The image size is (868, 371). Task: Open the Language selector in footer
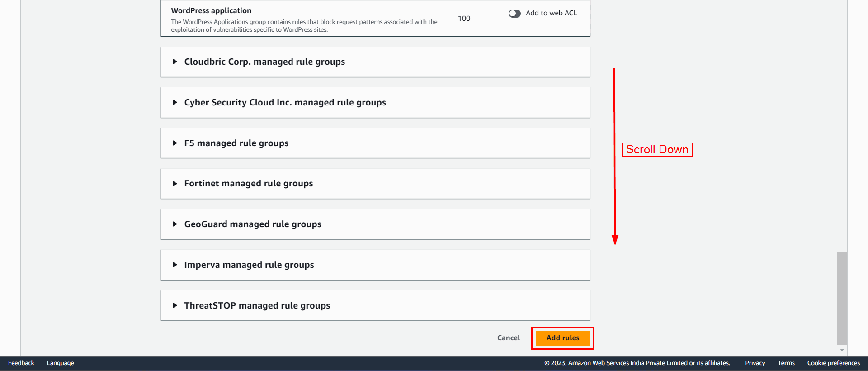point(61,363)
